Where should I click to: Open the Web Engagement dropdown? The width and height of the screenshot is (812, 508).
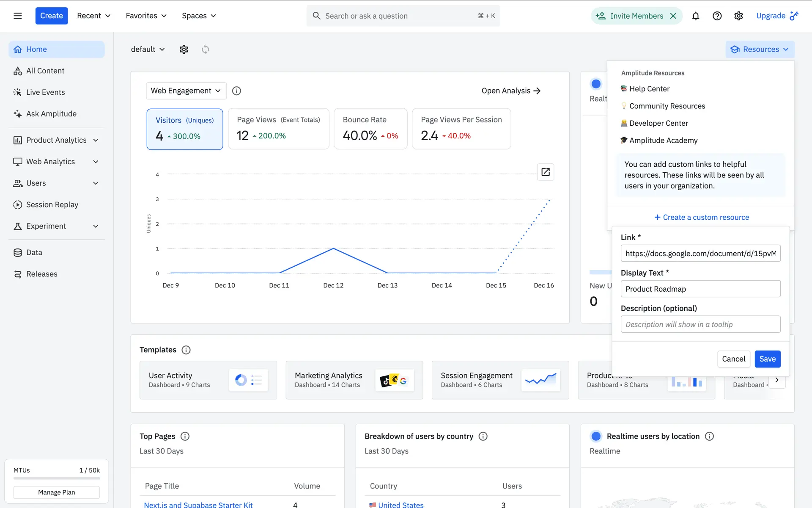(186, 91)
